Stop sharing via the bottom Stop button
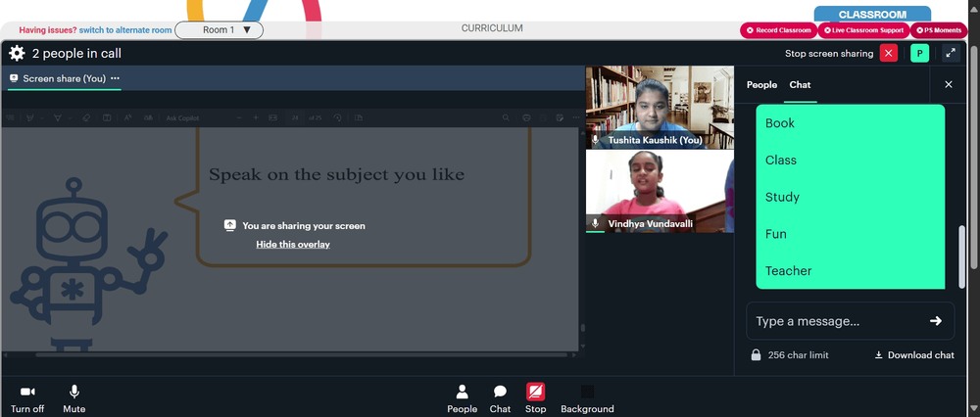This screenshot has width=980, height=417. 535,399
